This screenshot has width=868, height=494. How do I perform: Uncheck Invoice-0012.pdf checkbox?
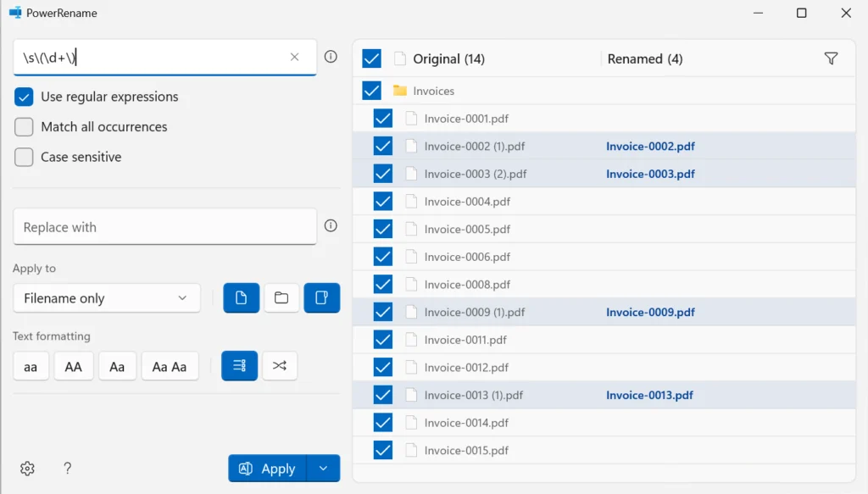tap(382, 367)
